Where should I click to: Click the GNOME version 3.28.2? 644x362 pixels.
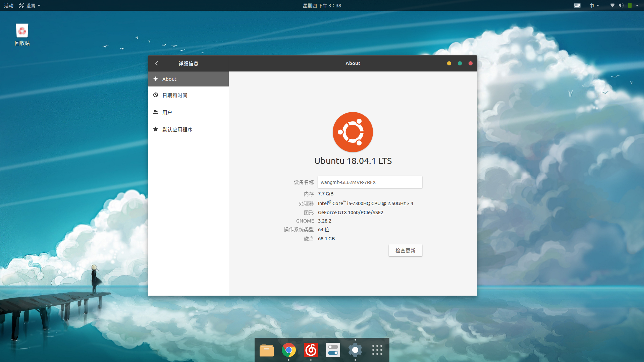pyautogui.click(x=325, y=221)
